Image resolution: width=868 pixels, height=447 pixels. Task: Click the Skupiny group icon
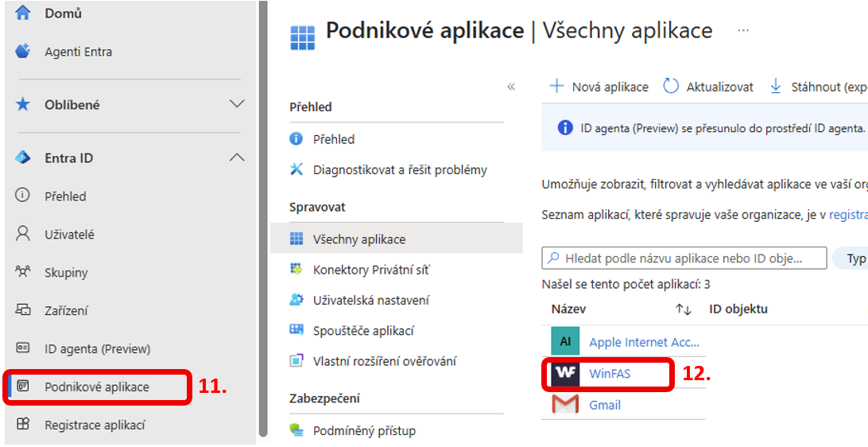click(23, 273)
